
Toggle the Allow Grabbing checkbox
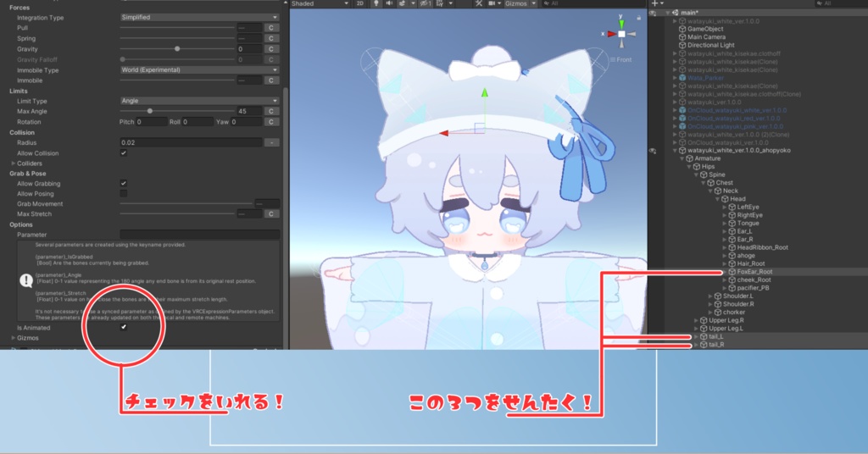click(124, 183)
